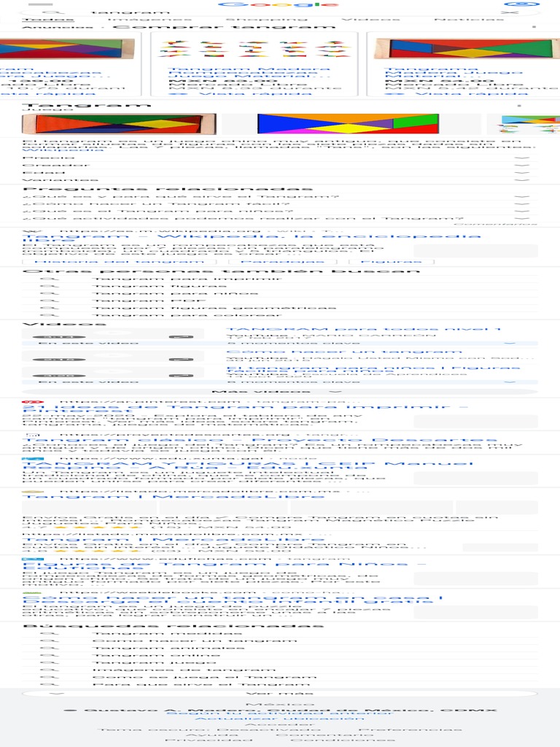Switch to the Noticias tab

click(x=469, y=20)
